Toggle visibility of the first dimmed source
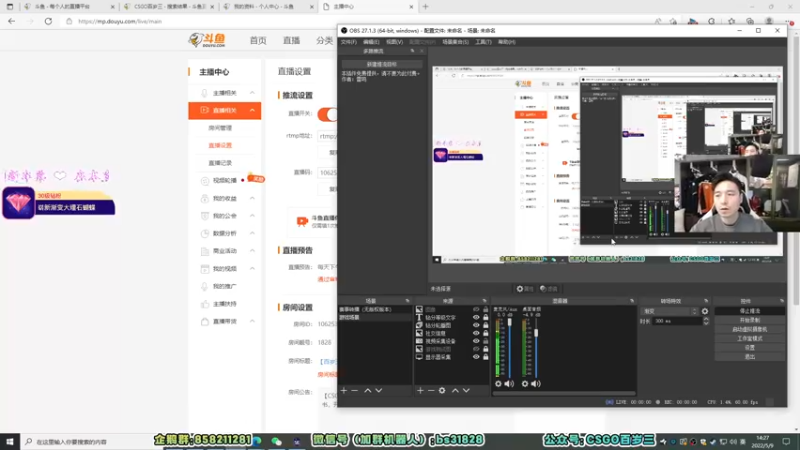 (476, 310)
